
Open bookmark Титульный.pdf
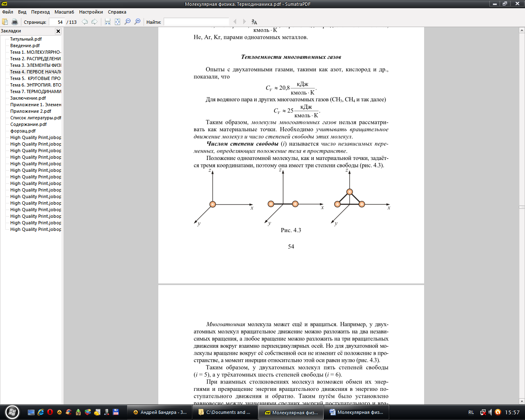26,39
